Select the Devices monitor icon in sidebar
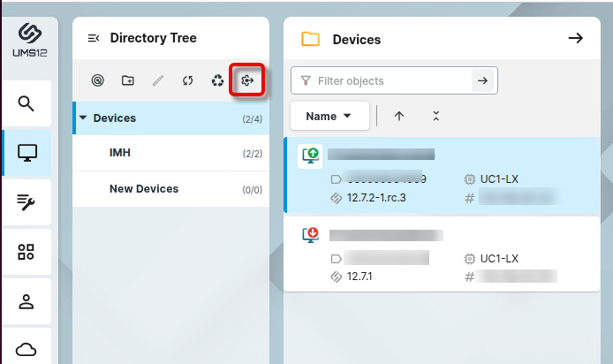 pos(26,153)
